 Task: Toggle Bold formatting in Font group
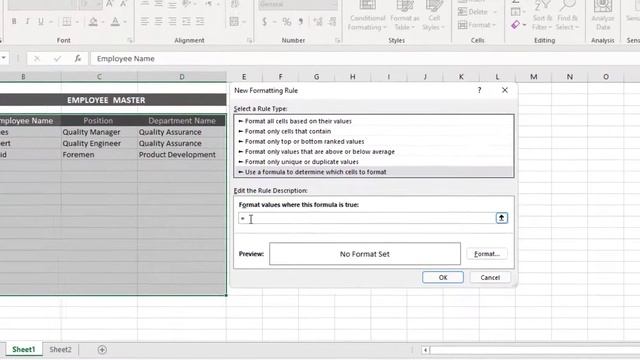coord(14,21)
